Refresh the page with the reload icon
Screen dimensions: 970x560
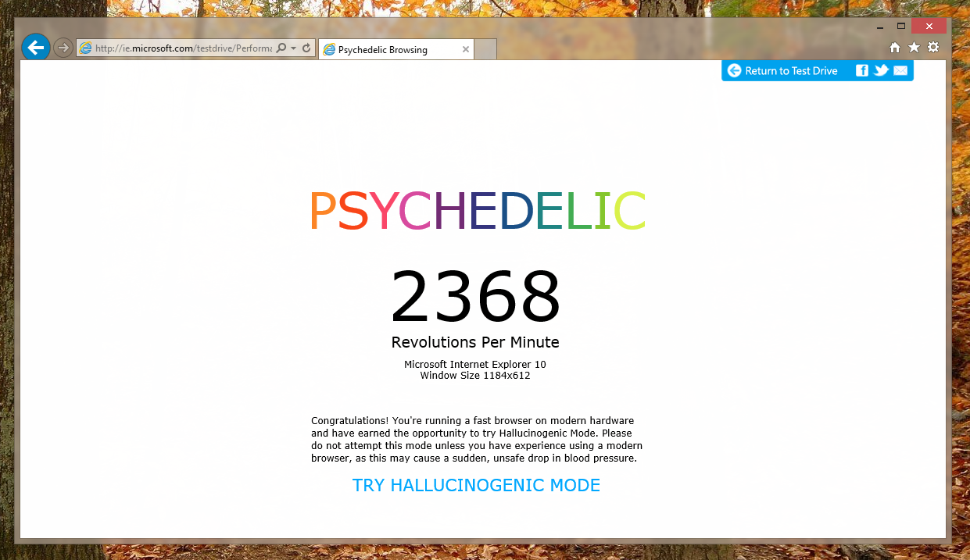(306, 48)
